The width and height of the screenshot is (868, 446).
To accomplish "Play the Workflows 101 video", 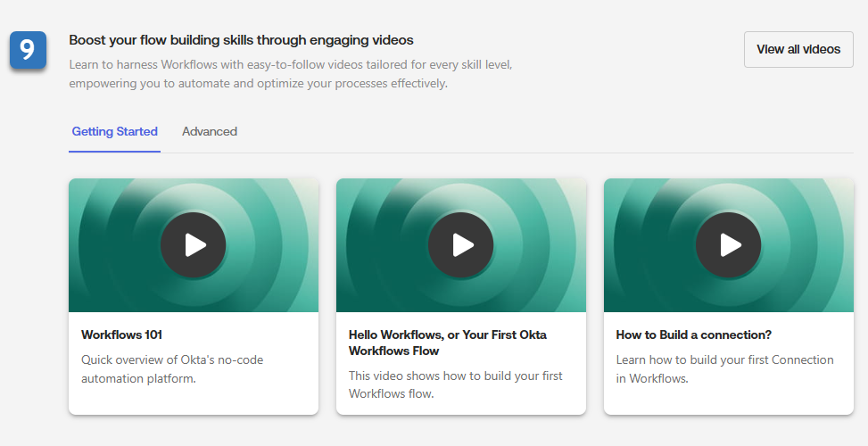I will coord(193,245).
